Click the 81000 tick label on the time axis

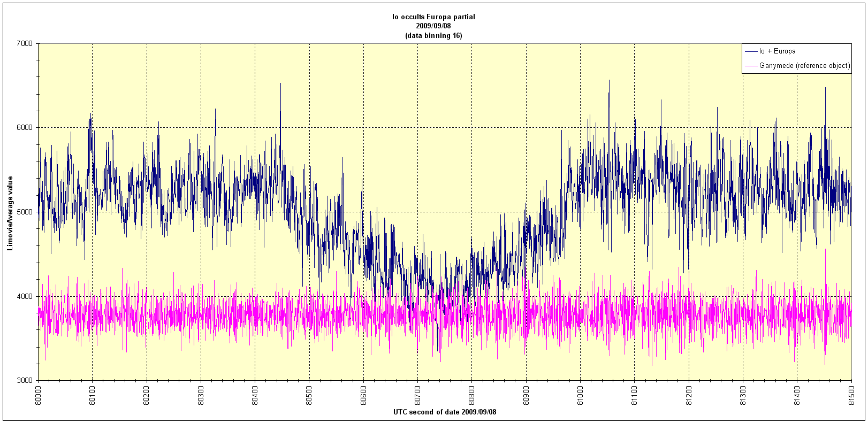click(580, 395)
